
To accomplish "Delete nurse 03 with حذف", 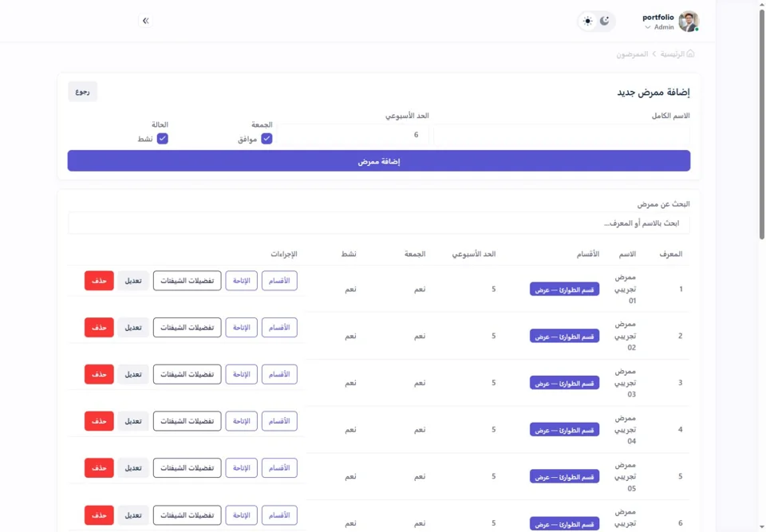I will (99, 374).
